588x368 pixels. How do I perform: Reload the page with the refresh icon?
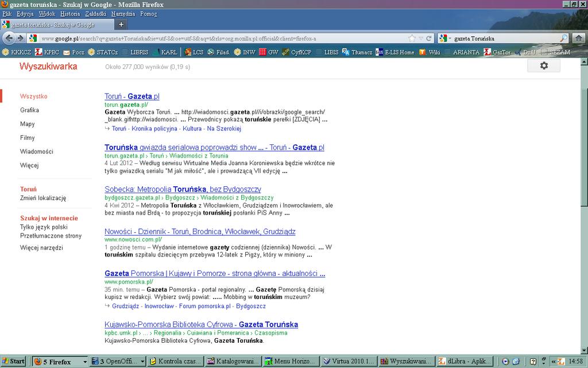[x=429, y=39]
